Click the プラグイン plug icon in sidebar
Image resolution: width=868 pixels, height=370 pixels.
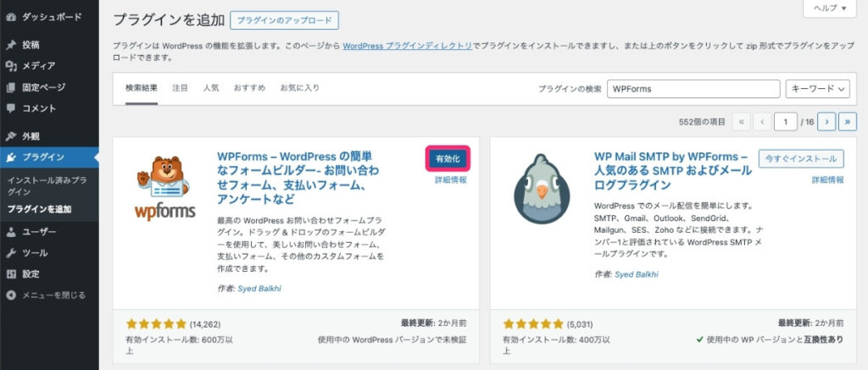[x=11, y=157]
